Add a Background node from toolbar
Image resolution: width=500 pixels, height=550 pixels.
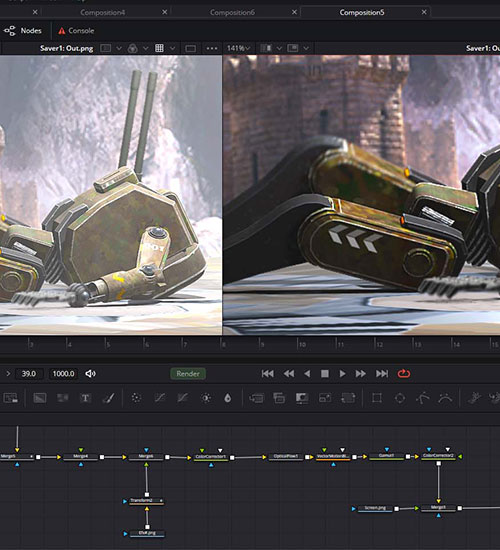coord(40,398)
